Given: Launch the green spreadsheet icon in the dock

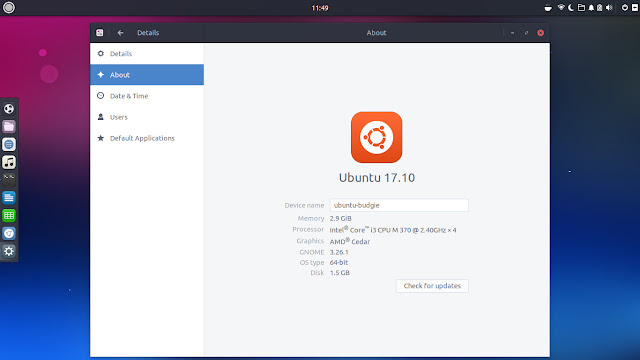Looking at the screenshot, I should [9, 216].
